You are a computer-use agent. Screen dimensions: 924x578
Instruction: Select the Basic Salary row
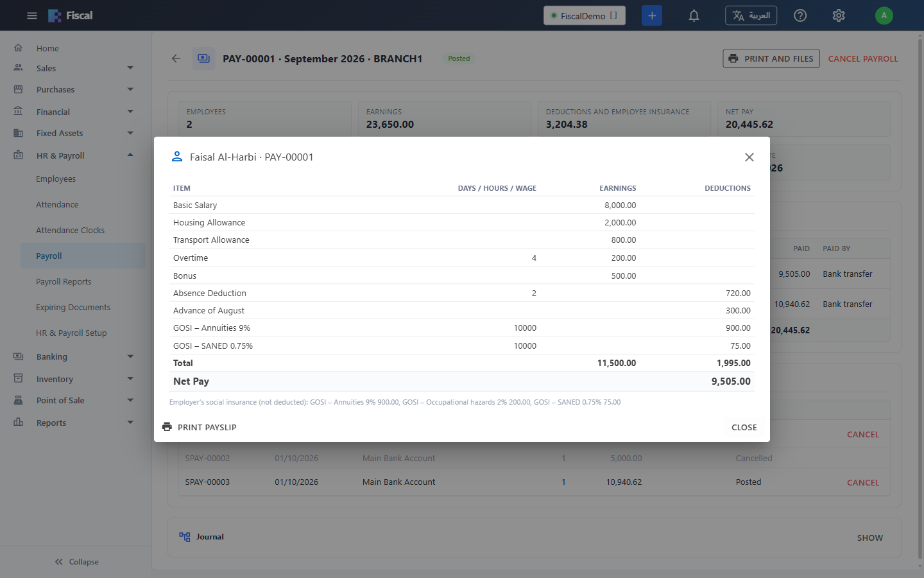click(462, 205)
